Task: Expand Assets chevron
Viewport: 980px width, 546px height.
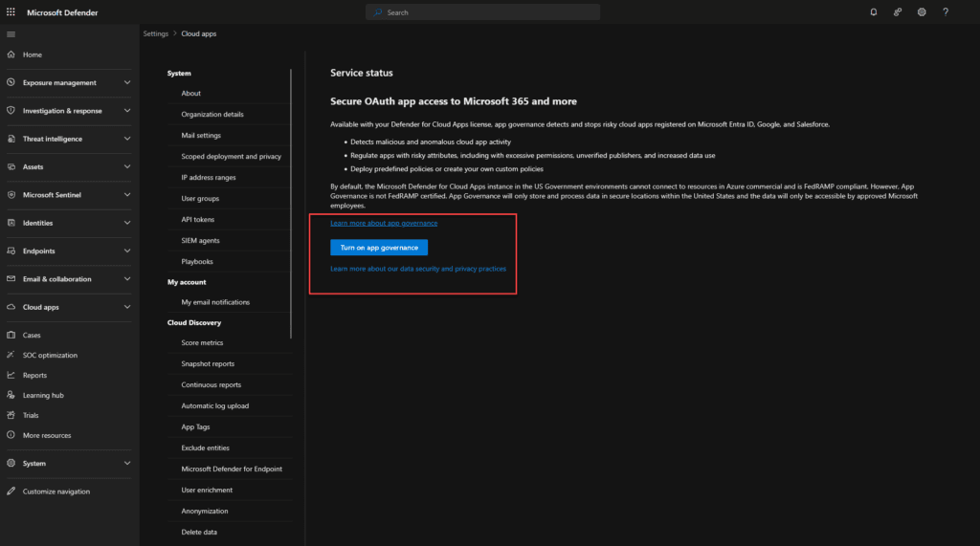Action: point(127,166)
